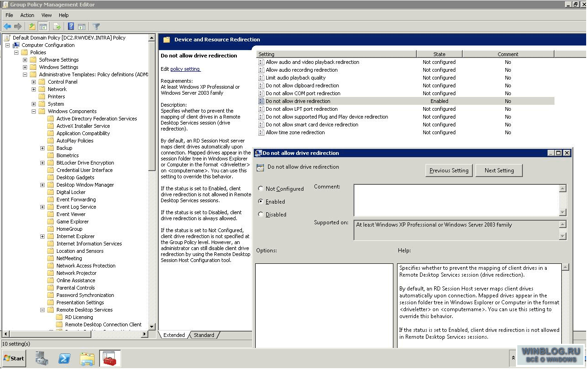Select 'Limit audio playback quality' setting

point(296,78)
